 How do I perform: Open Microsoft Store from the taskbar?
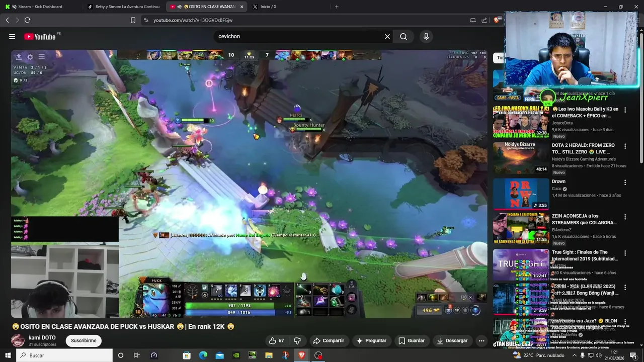[187, 355]
